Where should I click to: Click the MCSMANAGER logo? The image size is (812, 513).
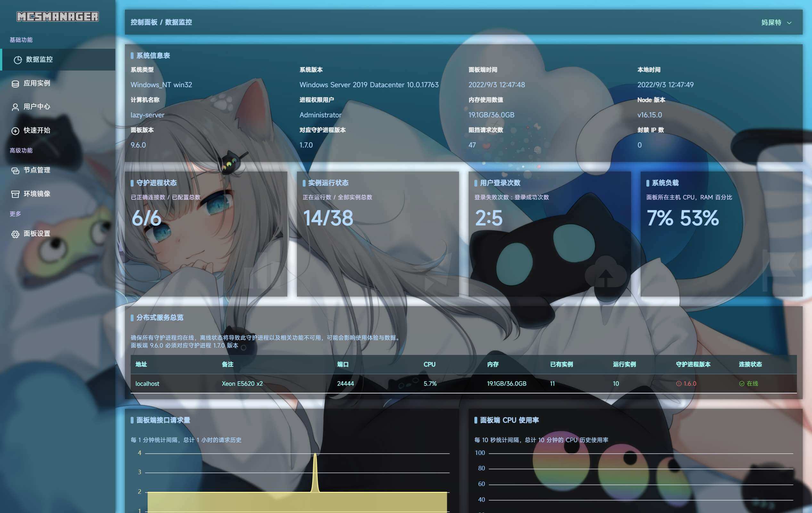click(58, 17)
